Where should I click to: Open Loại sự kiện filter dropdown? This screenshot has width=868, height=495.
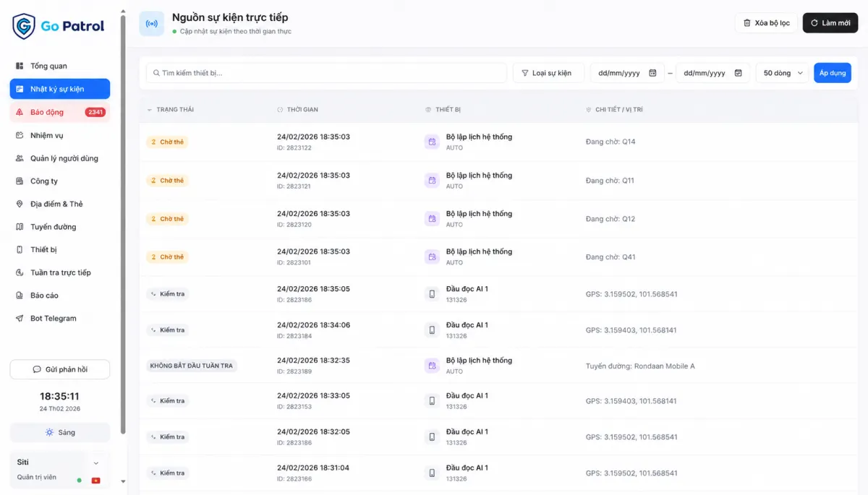click(548, 73)
